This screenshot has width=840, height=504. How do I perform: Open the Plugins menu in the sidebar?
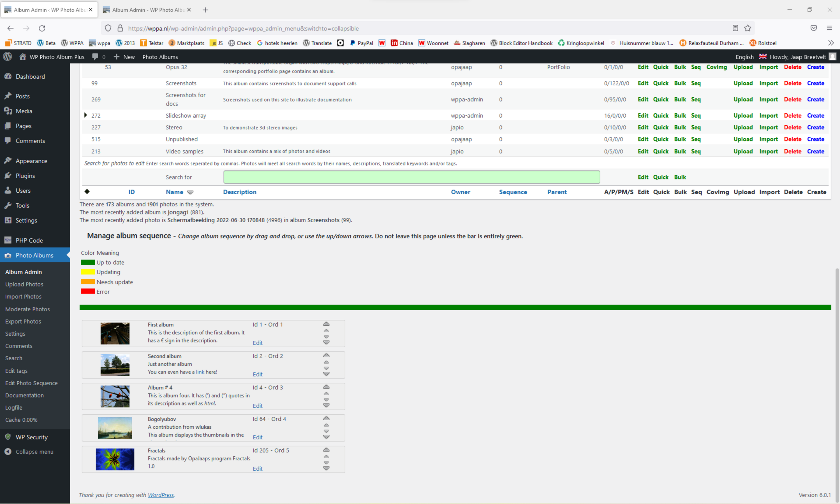[25, 176]
